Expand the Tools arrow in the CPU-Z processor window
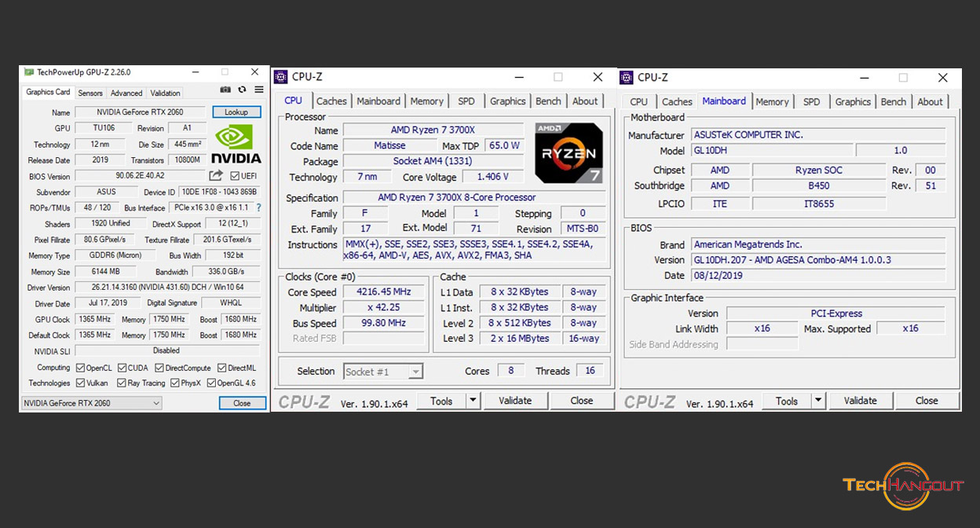The image size is (980, 528). [x=473, y=401]
